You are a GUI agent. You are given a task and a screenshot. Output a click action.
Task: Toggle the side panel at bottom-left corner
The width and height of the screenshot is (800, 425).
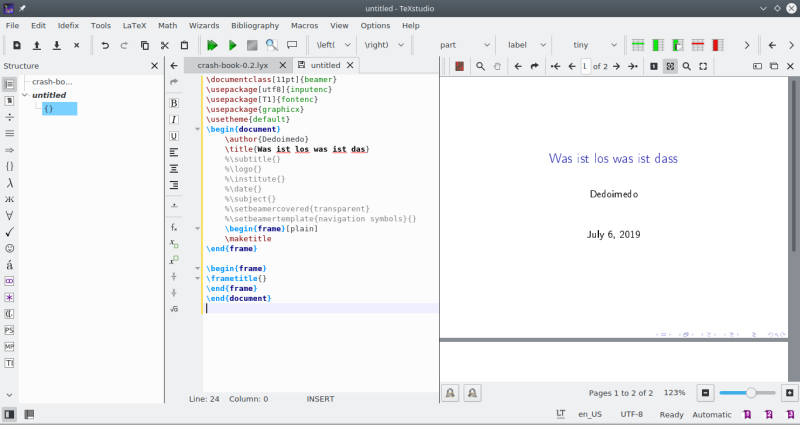click(x=9, y=414)
